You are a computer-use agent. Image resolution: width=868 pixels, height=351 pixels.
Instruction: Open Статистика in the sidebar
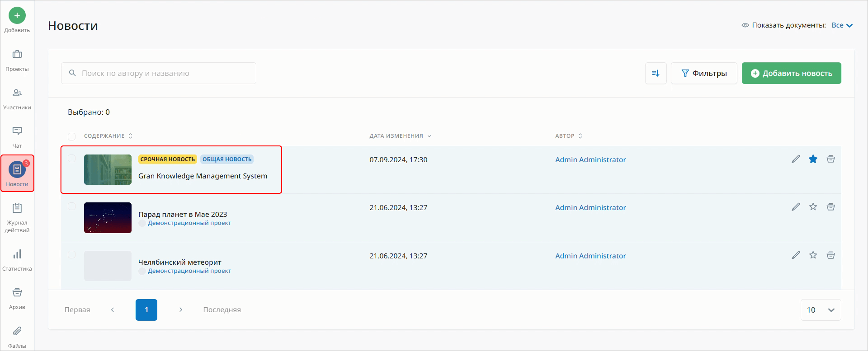tap(17, 260)
